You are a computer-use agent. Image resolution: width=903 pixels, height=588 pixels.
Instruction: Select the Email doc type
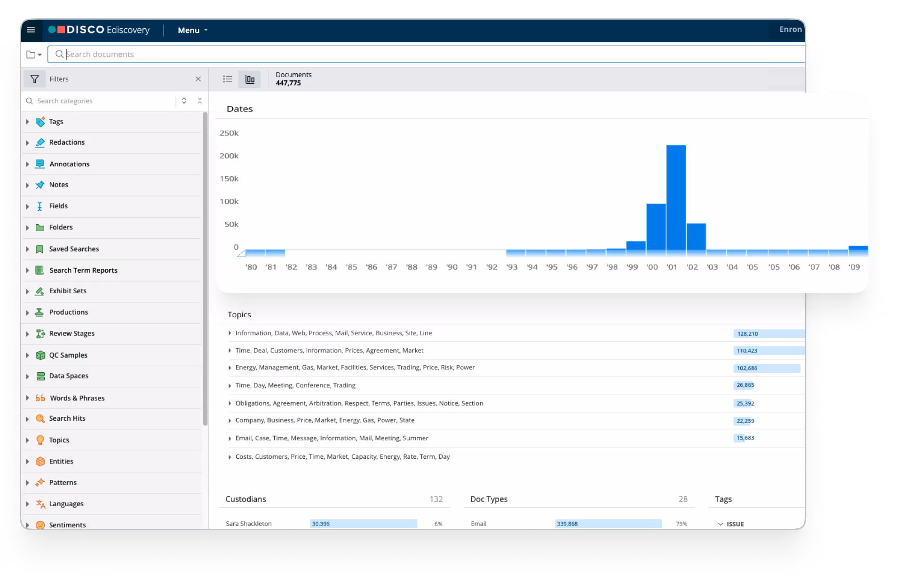[x=478, y=524]
